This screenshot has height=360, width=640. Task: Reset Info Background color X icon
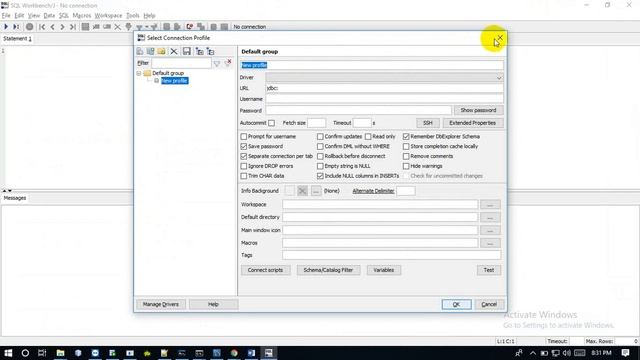click(x=302, y=191)
